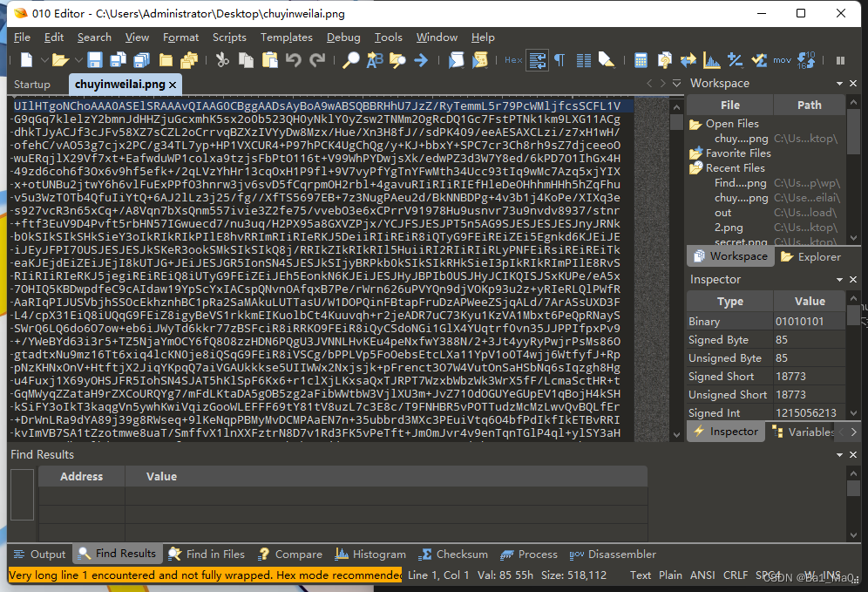Open Find with magnifying glass icon

tap(350, 60)
